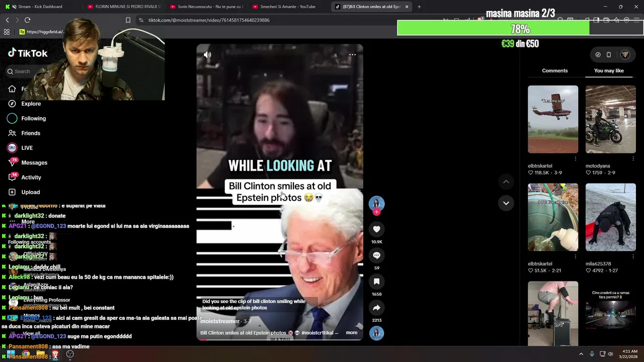Open options for the mila625378 video card

[x=633, y=256]
